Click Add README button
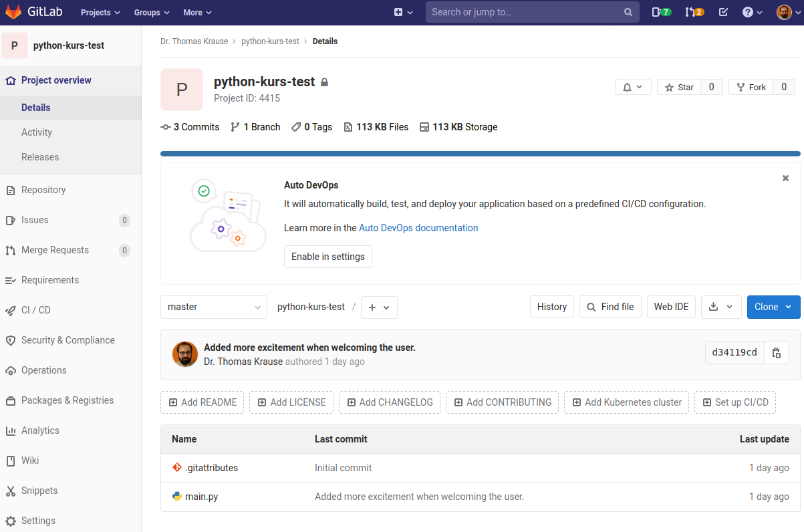Viewport: 804px width, 532px height. 203,402
